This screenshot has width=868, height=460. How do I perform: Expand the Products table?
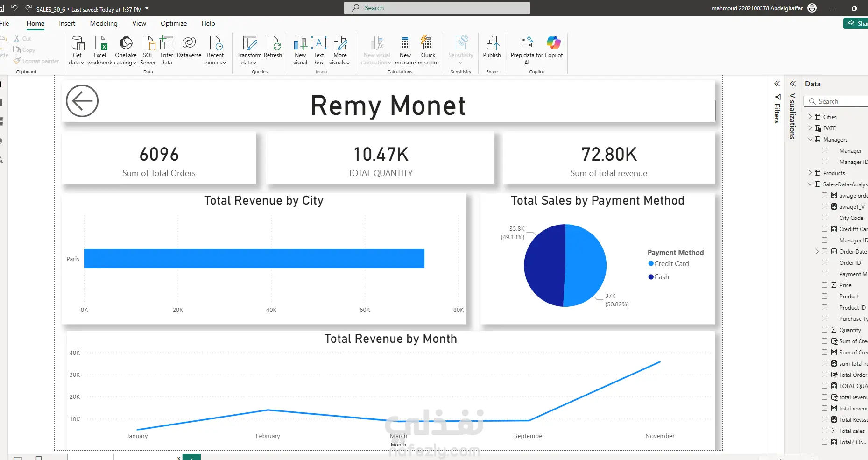pyautogui.click(x=810, y=173)
